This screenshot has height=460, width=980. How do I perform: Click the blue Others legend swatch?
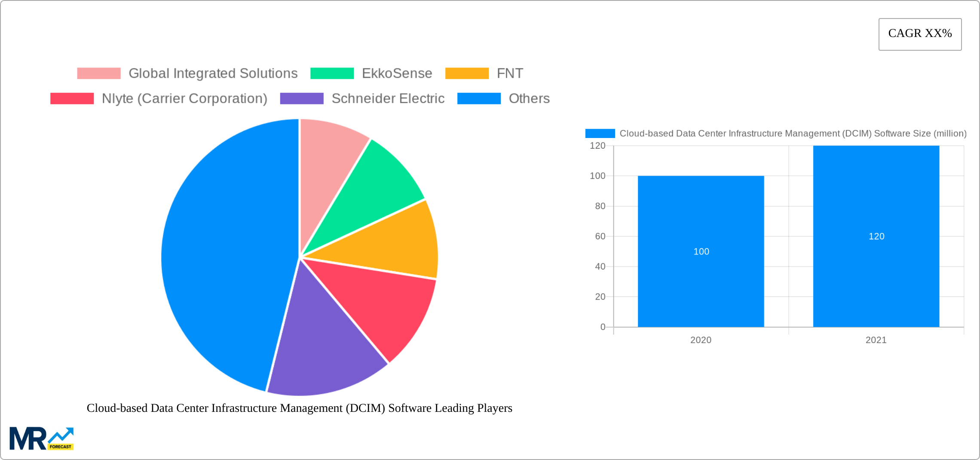tap(479, 98)
